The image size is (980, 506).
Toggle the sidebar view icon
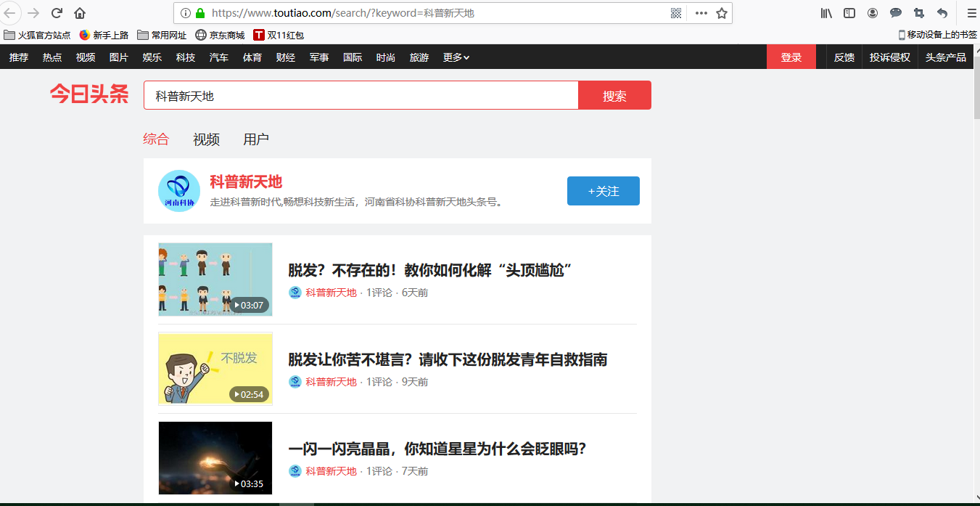pyautogui.click(x=849, y=13)
